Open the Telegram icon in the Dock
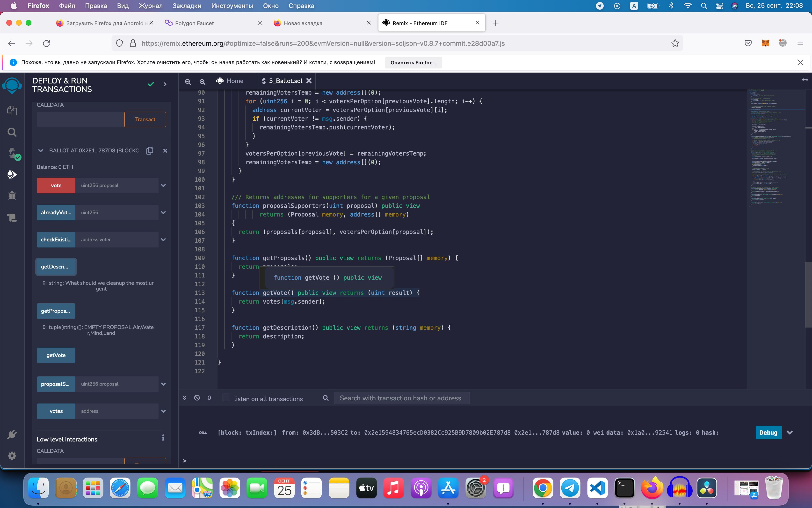Screen dimensions: 812x508 pyautogui.click(x=570, y=488)
